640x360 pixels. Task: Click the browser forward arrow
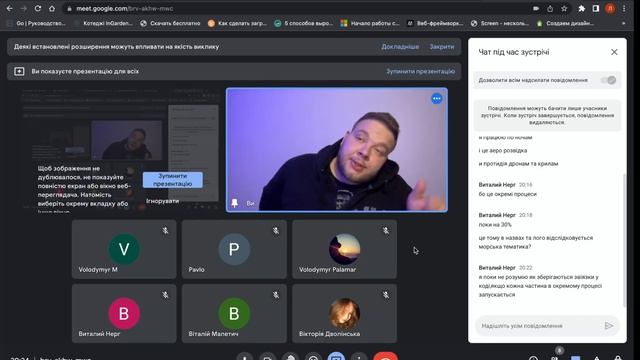click(x=23, y=8)
